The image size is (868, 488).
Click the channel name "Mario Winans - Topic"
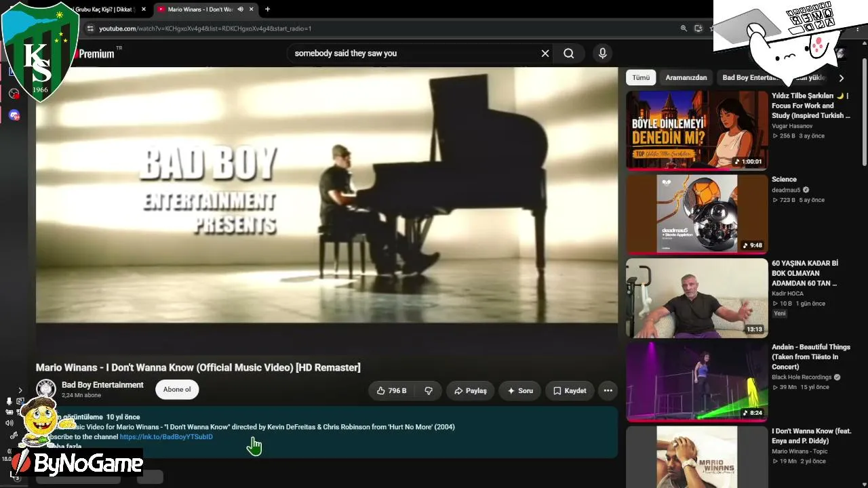pos(800,451)
